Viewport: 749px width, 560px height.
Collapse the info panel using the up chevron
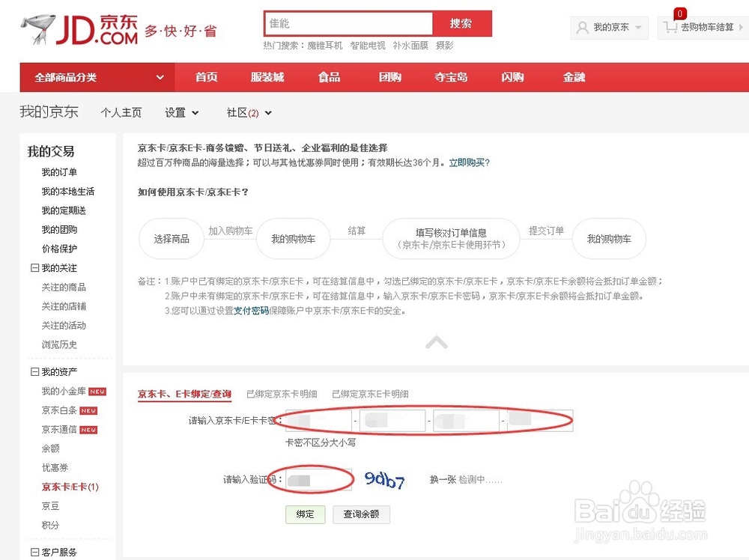[x=437, y=342]
